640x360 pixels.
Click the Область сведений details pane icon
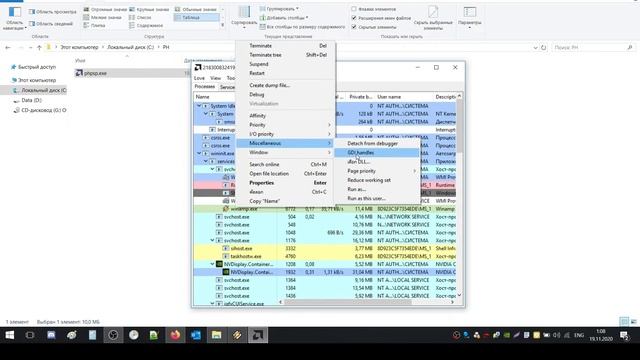click(x=32, y=24)
